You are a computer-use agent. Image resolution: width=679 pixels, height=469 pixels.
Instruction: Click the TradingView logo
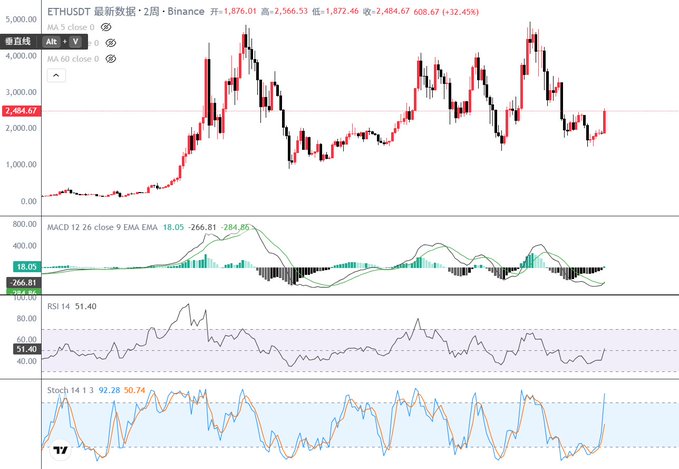[61, 450]
